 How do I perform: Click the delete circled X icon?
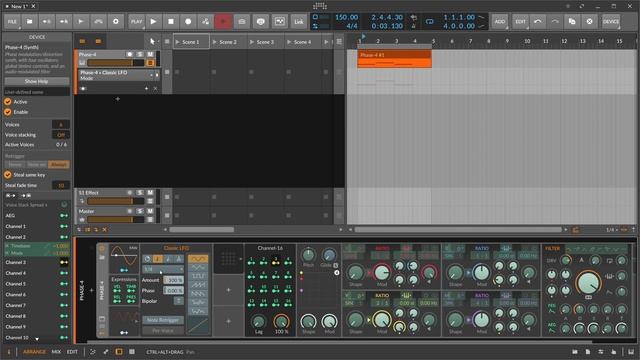589,22
